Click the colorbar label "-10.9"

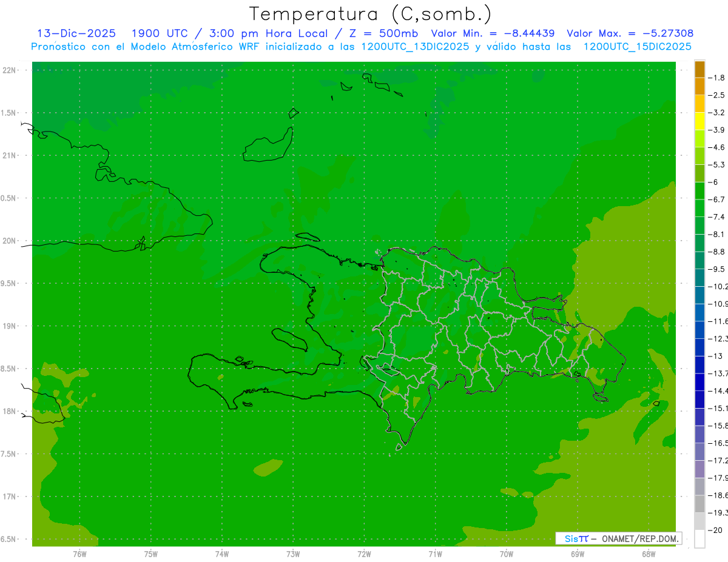pyautogui.click(x=718, y=304)
